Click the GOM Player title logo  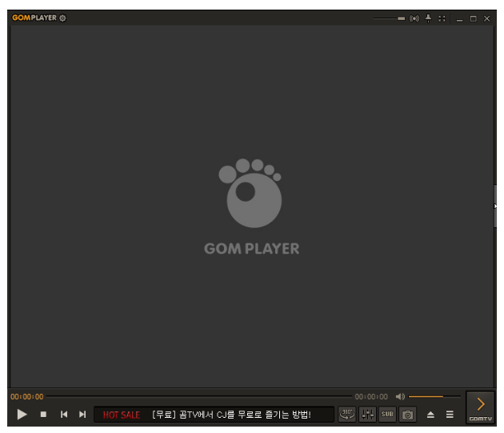(34, 18)
